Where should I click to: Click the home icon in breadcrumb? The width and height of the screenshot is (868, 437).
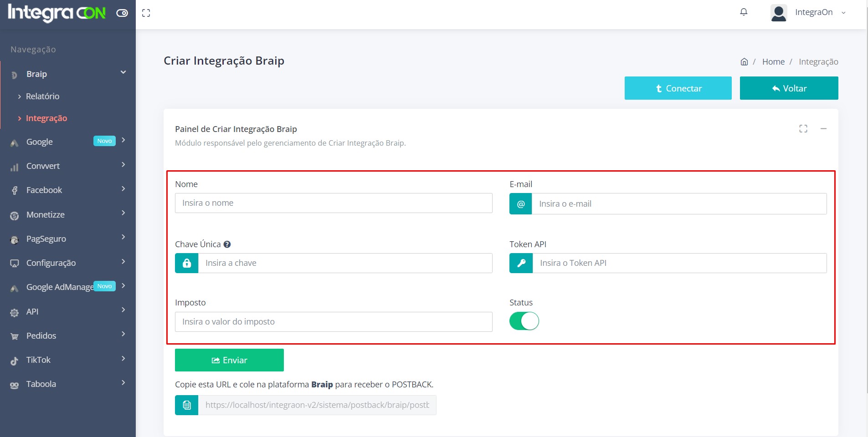744,62
